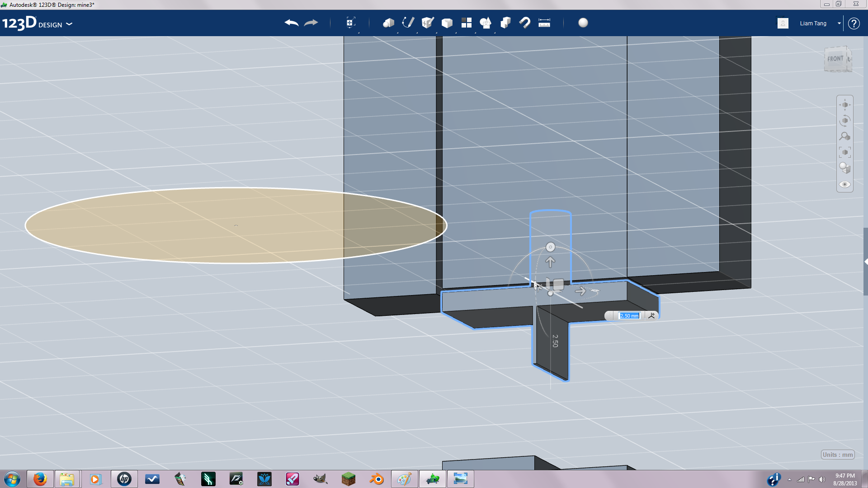The height and width of the screenshot is (488, 868).
Task: Activate the Snap magnet tool
Action: (x=525, y=23)
